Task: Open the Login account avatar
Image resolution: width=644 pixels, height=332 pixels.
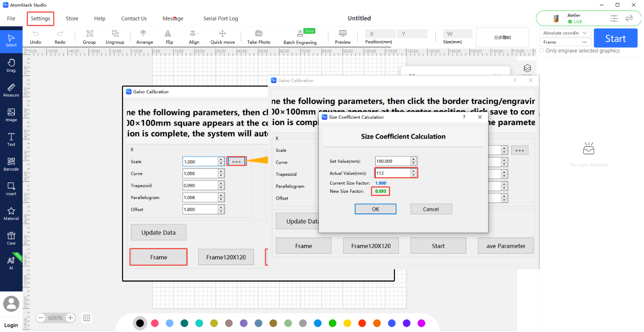Action: [11, 304]
